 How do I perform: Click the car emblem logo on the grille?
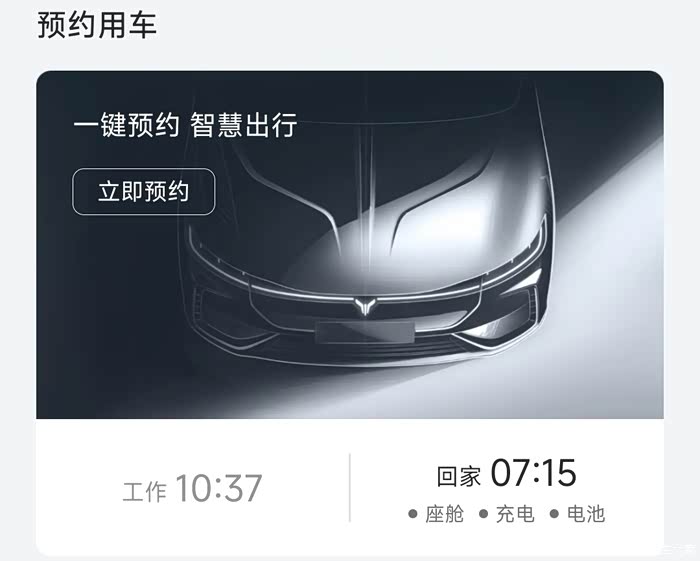(365, 306)
